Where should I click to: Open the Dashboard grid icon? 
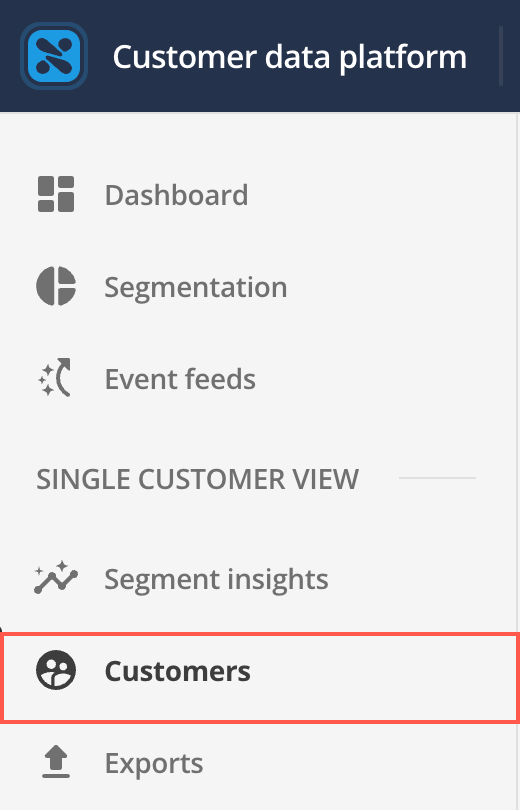56,194
